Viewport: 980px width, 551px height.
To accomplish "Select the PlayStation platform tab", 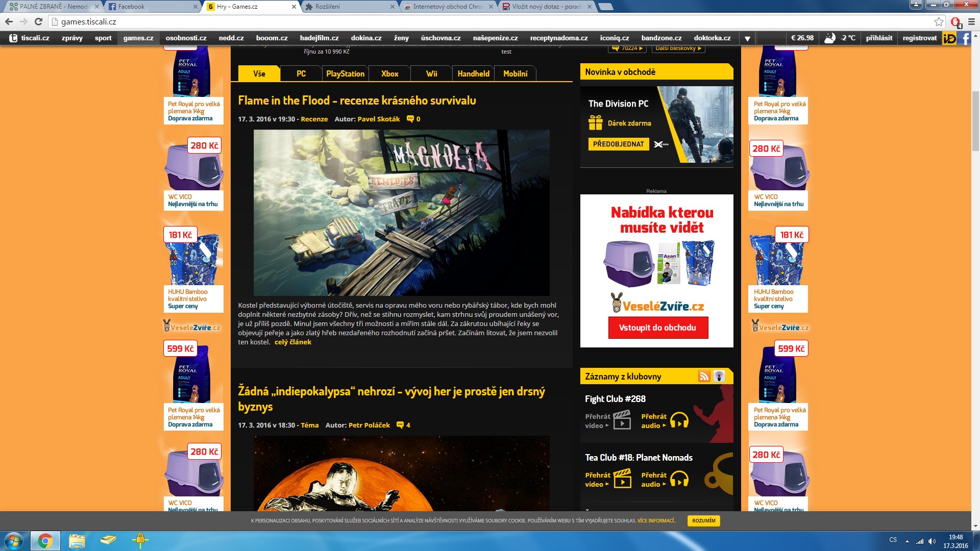I will 345,74.
